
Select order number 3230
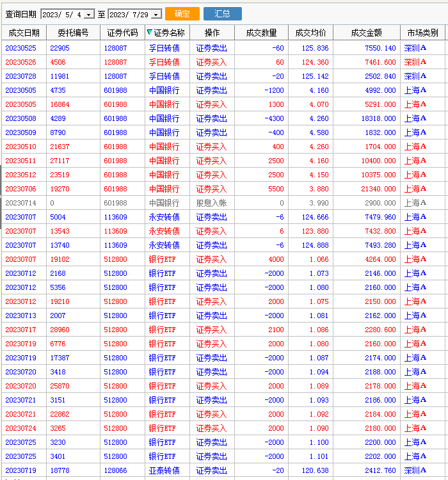(x=58, y=442)
